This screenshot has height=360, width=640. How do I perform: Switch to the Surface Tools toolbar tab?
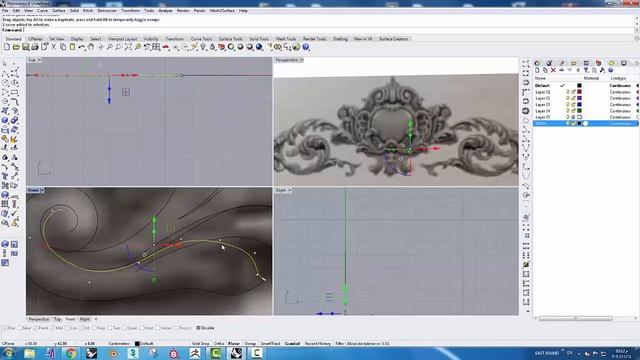click(x=230, y=39)
